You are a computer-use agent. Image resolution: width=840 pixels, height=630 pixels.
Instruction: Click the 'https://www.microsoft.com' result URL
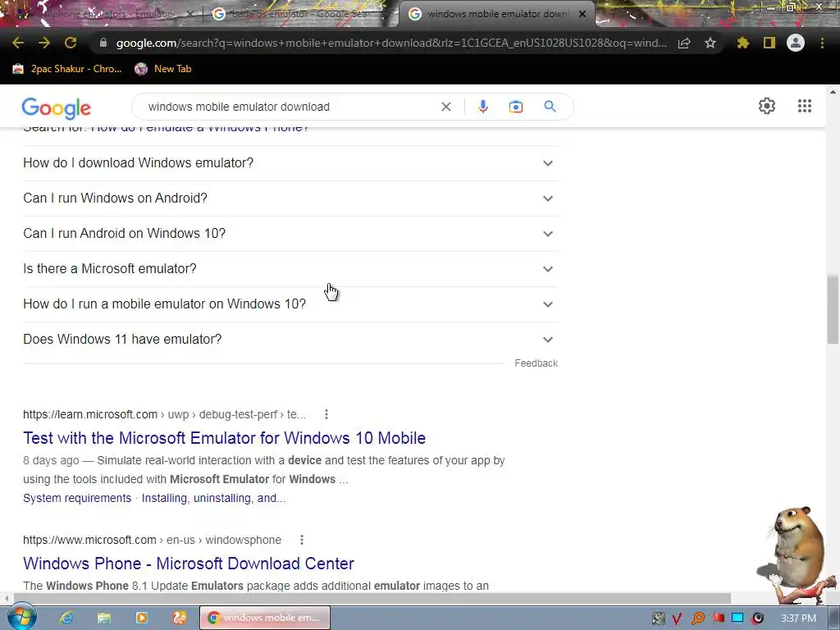[89, 540]
